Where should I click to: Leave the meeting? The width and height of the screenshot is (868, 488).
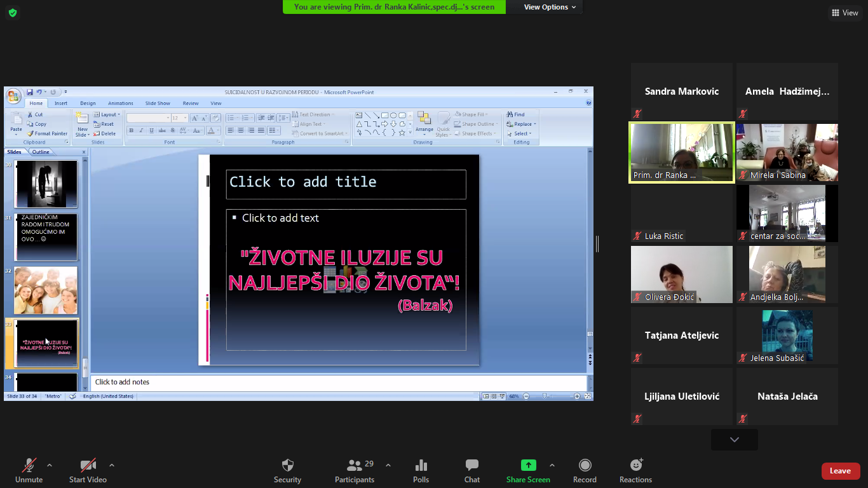tap(840, 471)
